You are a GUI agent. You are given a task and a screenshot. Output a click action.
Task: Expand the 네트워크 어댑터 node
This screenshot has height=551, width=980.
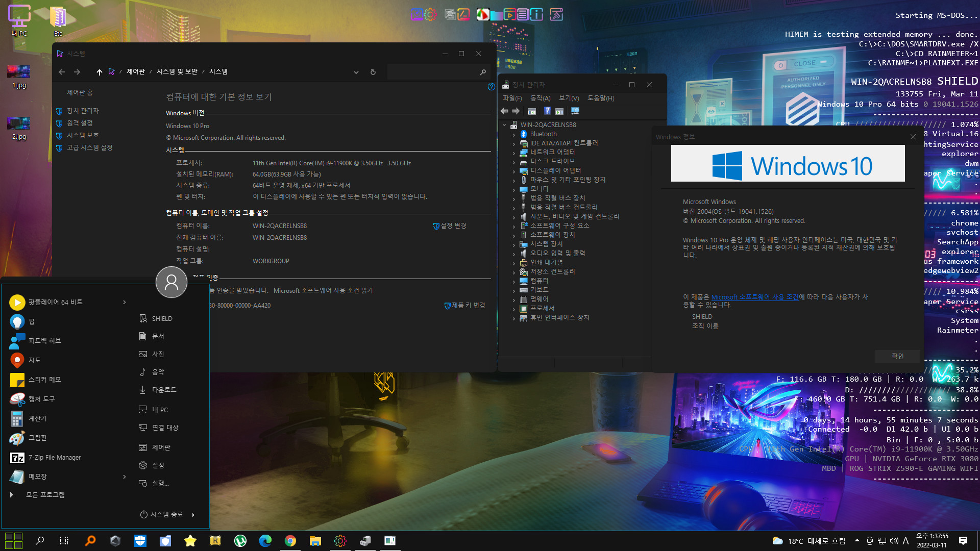(514, 153)
